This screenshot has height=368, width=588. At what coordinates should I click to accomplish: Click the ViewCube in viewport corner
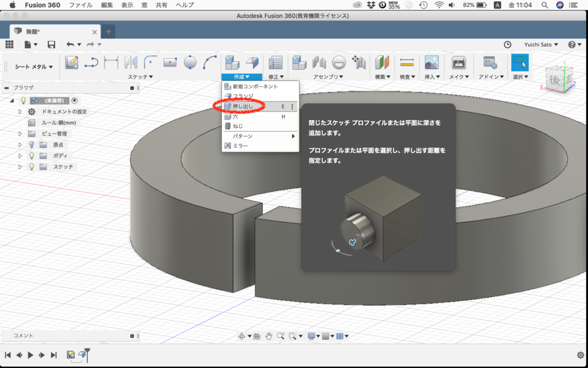click(x=559, y=79)
